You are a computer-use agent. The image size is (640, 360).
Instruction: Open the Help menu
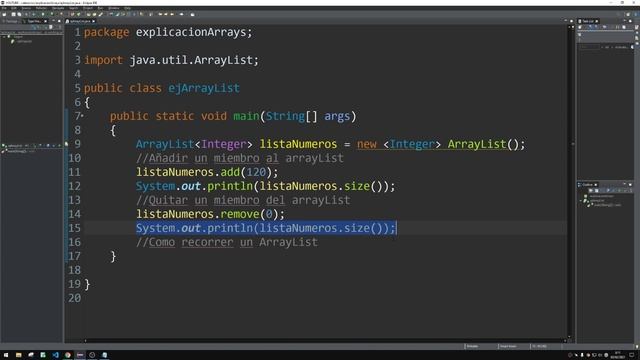coord(127,8)
